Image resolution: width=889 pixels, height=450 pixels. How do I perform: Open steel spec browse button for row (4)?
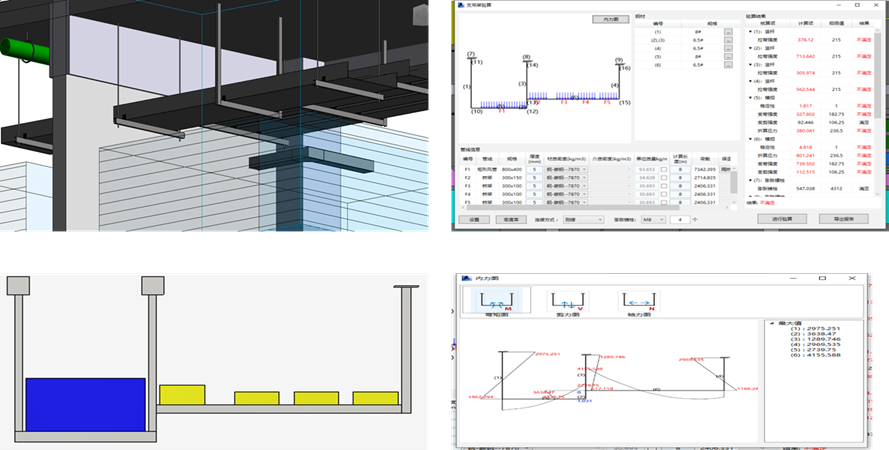pos(727,49)
